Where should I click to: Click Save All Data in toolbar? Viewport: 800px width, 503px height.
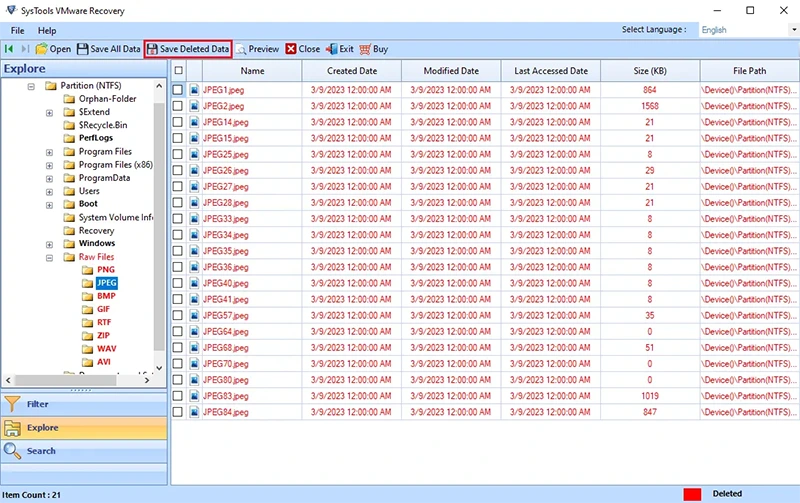108,49
